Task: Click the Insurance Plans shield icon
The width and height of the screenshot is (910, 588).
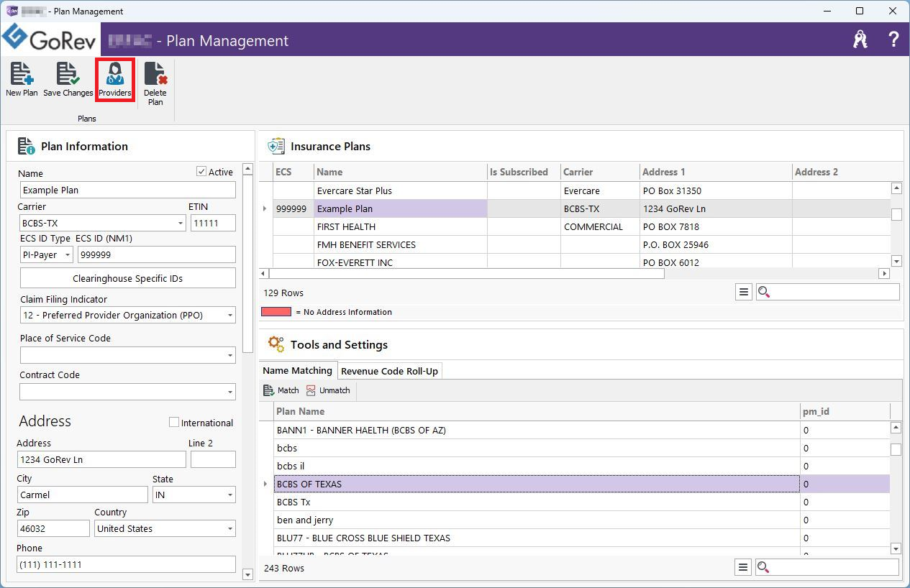Action: point(276,146)
